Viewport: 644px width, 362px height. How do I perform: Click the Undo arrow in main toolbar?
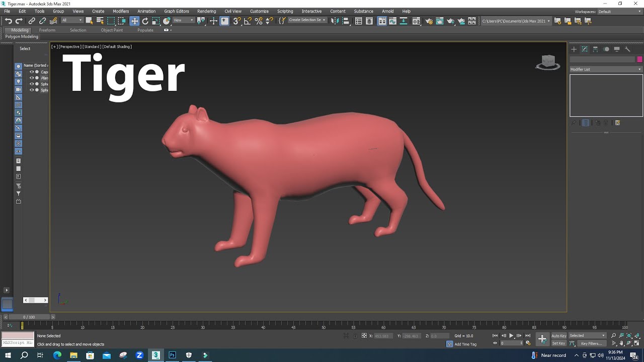click(x=9, y=21)
